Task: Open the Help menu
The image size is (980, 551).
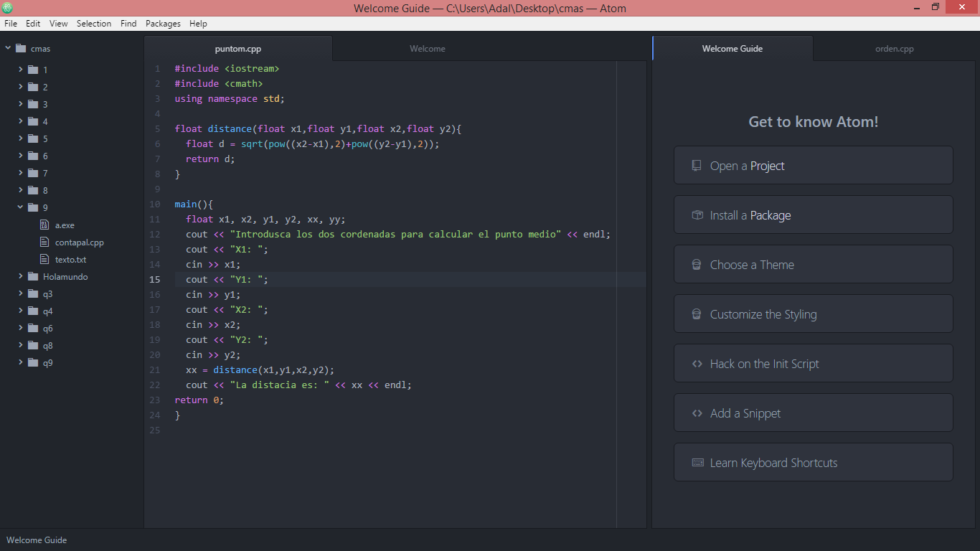Action: click(198, 24)
